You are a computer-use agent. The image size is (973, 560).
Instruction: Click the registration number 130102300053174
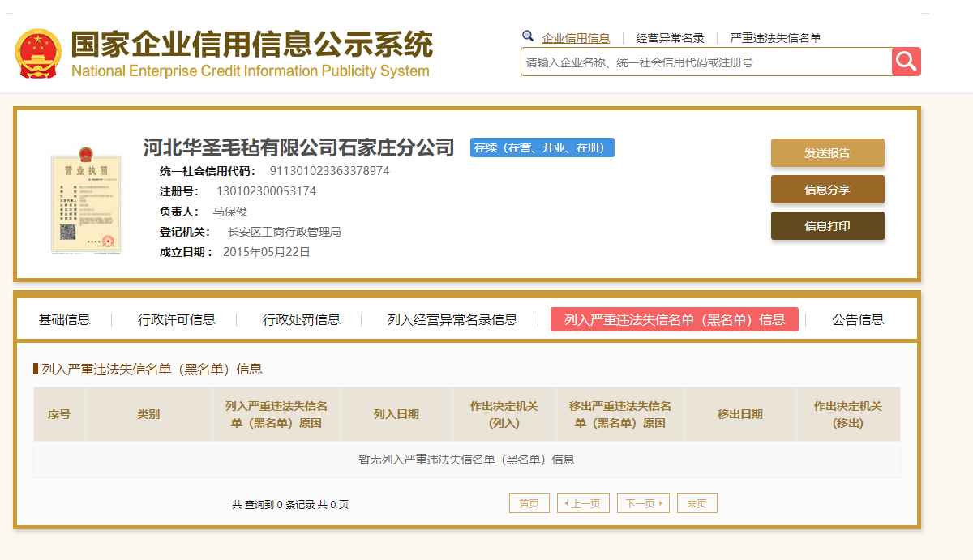pos(266,191)
